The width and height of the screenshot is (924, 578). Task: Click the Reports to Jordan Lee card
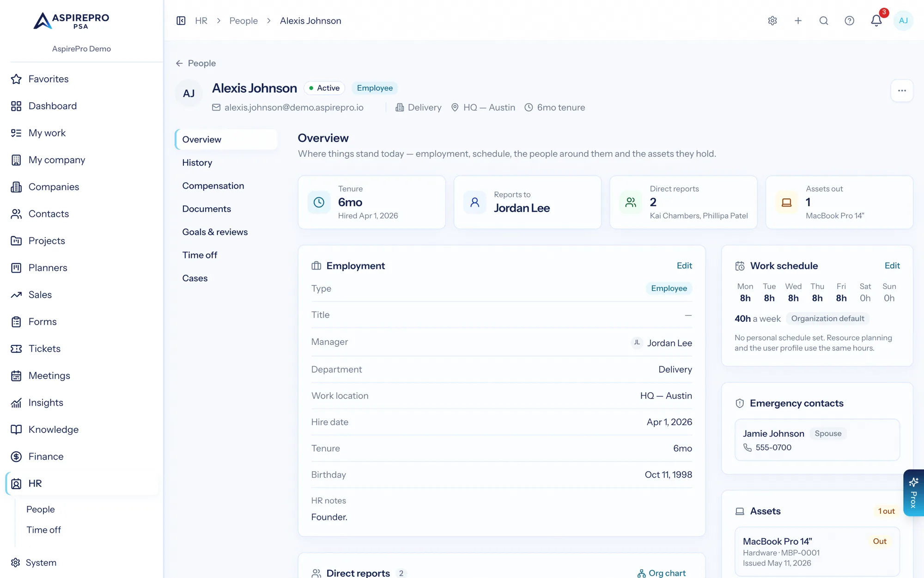[x=528, y=202]
